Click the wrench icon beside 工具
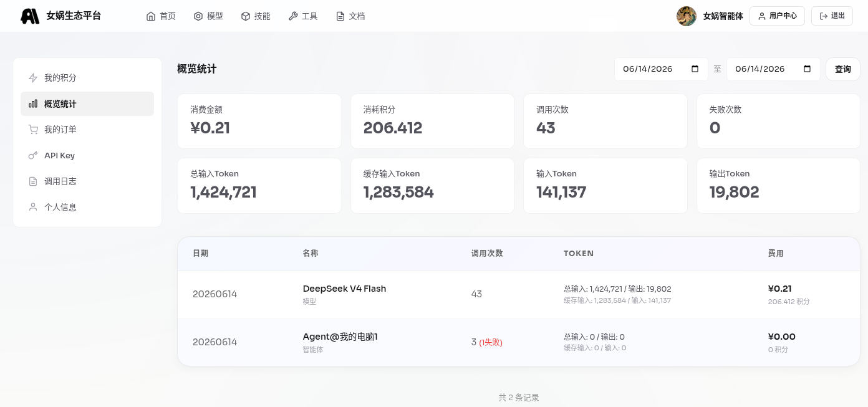 pyautogui.click(x=293, y=16)
